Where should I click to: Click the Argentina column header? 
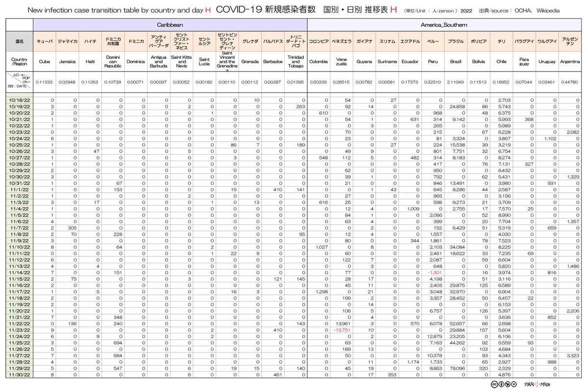569,62
